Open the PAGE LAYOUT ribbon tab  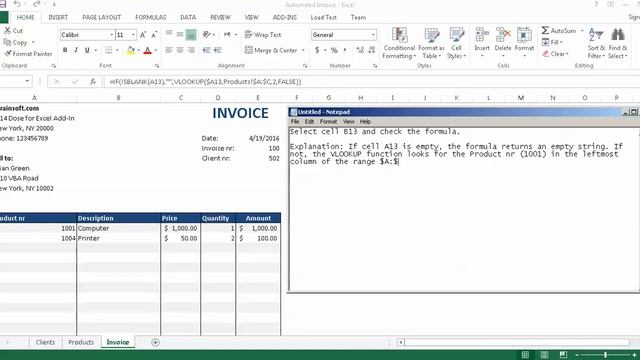(102, 18)
